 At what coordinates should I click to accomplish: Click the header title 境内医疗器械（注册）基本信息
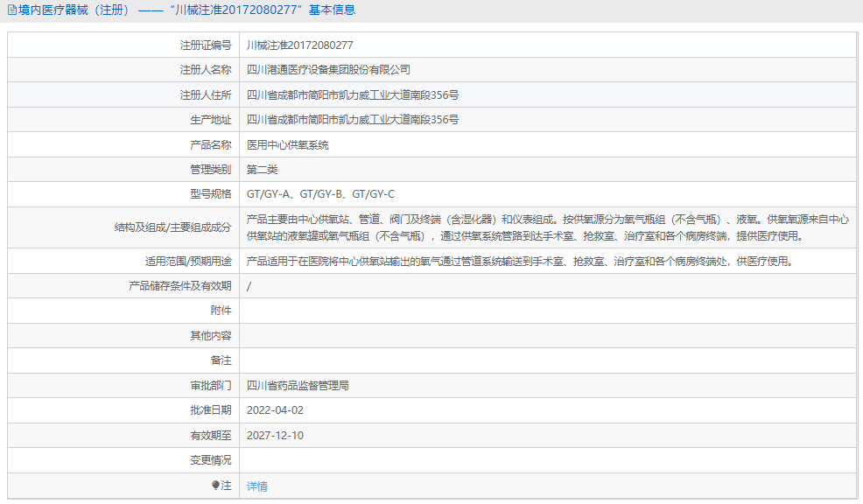(184, 10)
